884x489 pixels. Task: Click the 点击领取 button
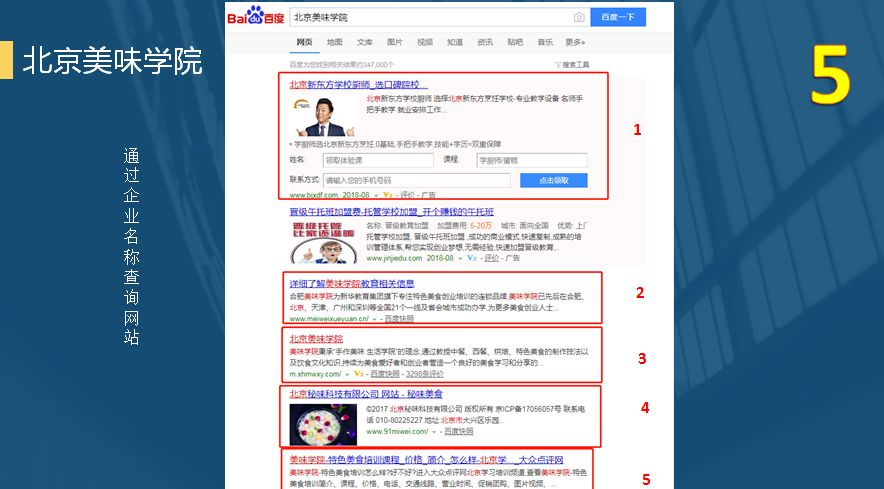tap(554, 180)
